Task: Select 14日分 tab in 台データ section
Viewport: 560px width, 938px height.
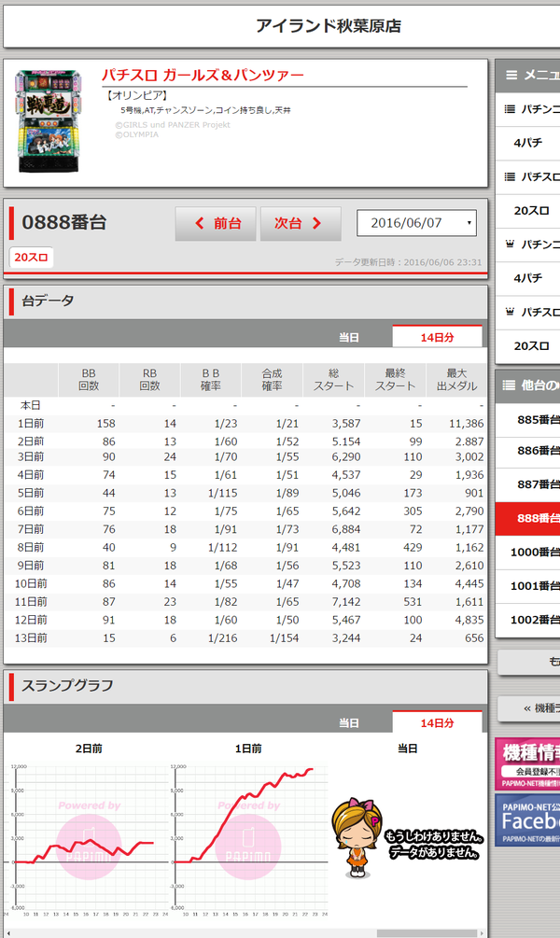Action: tap(437, 337)
